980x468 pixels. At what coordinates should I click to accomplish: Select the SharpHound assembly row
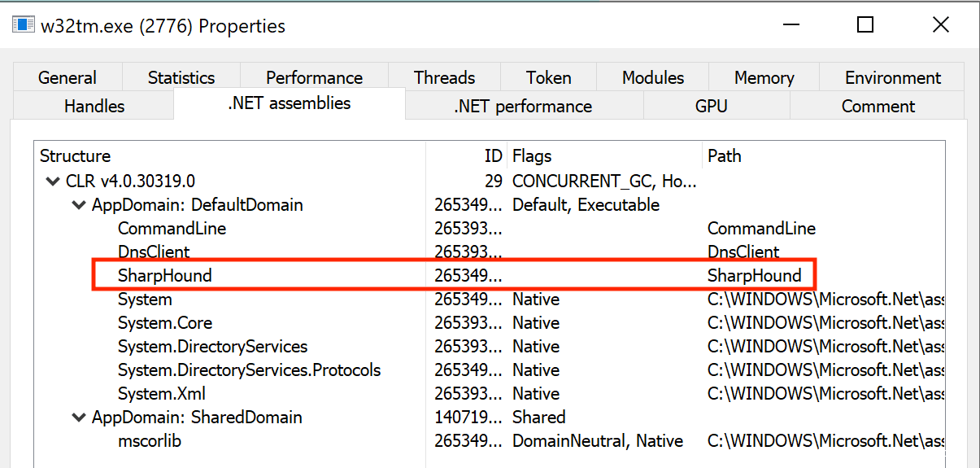165,276
